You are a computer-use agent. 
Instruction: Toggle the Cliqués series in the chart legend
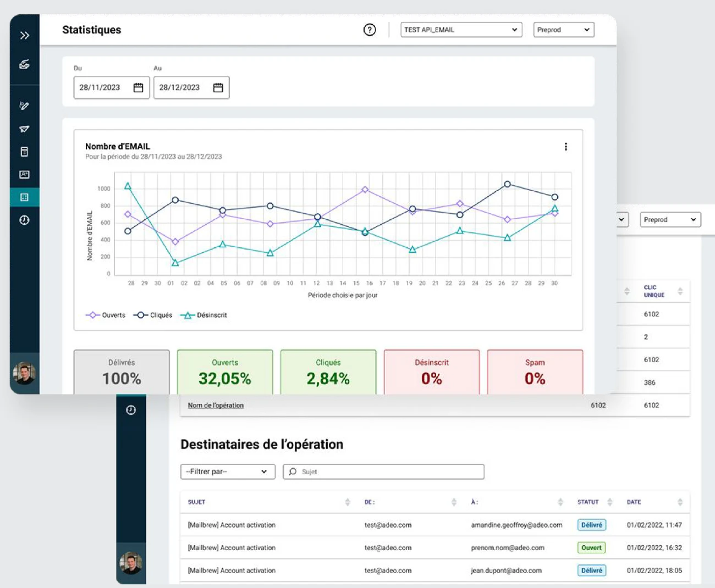click(x=153, y=315)
